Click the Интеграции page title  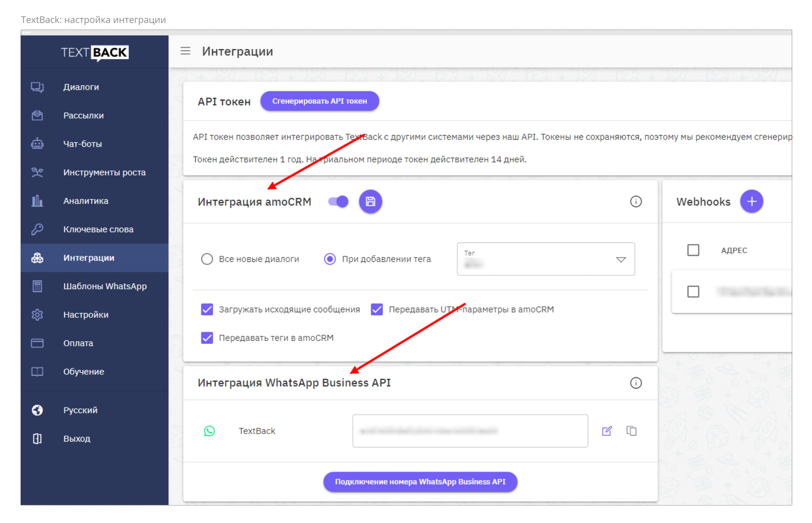(237, 51)
